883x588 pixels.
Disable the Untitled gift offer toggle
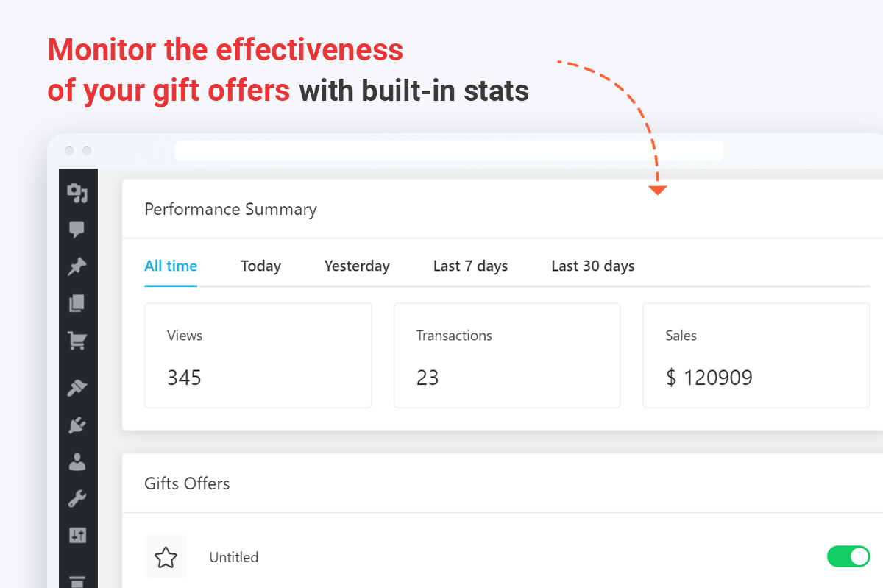click(x=848, y=556)
